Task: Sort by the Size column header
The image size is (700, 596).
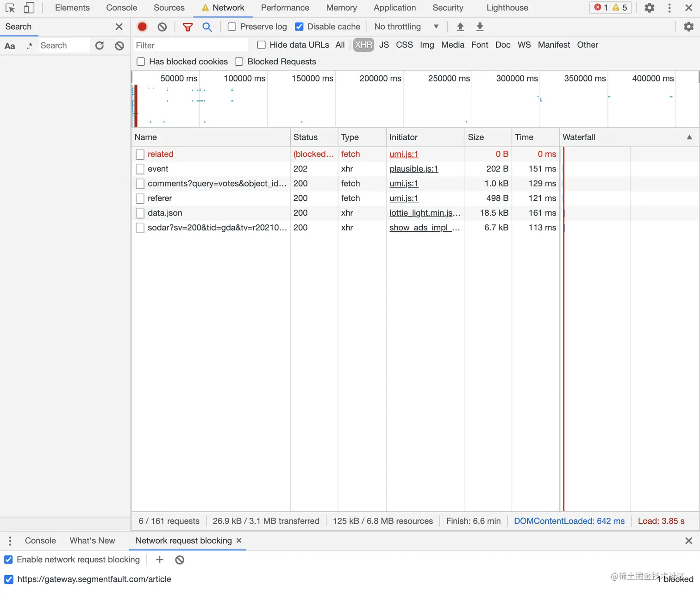Action: (x=488, y=137)
